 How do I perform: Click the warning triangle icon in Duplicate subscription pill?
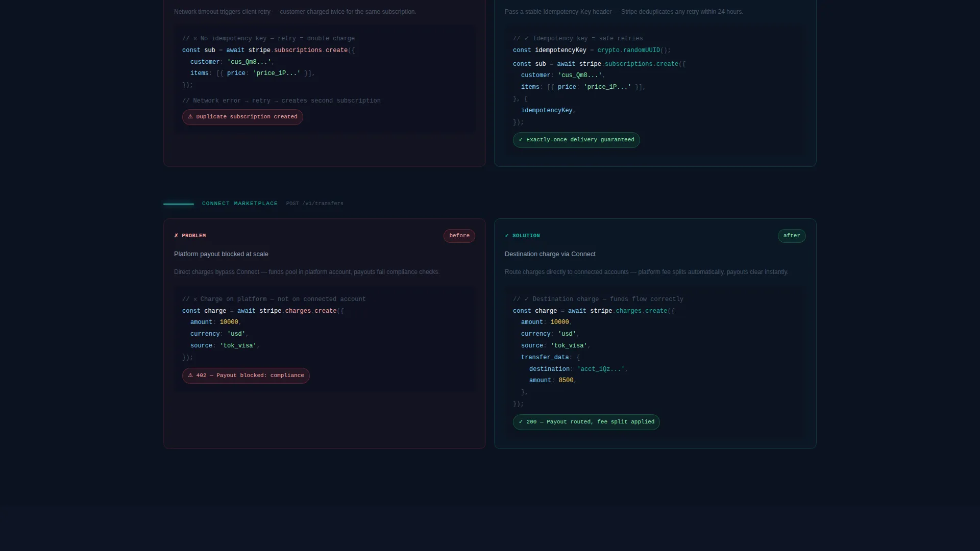190,117
